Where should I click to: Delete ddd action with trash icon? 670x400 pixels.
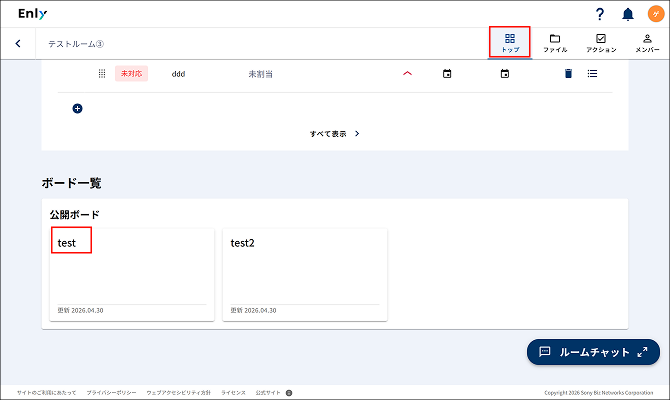(x=568, y=74)
